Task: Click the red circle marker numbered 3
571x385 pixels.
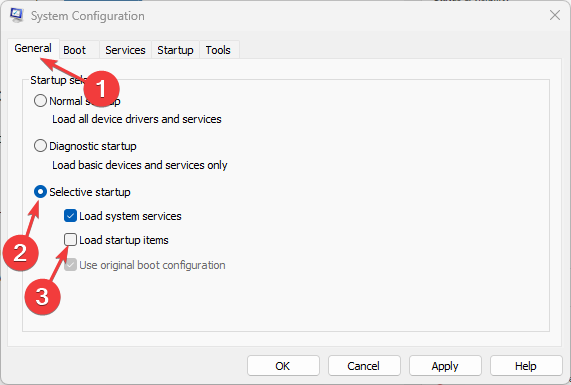Action: click(x=42, y=296)
